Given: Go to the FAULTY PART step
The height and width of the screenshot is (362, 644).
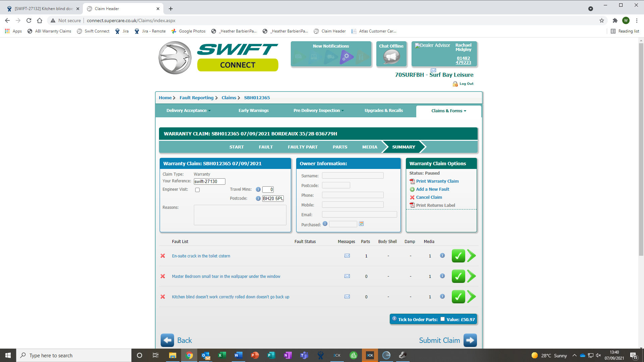Looking at the screenshot, I should (x=303, y=147).
